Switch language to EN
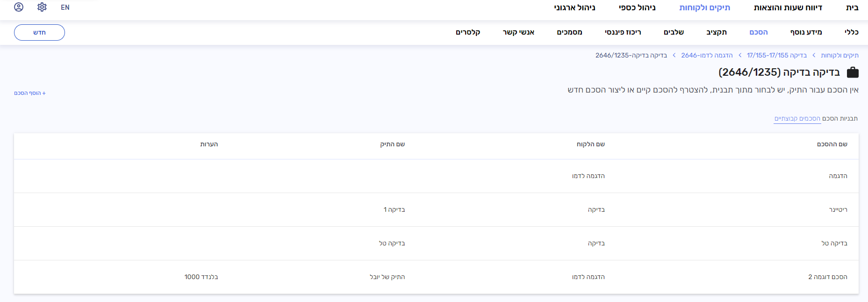Viewport: 868px width, 302px height. tap(65, 7)
